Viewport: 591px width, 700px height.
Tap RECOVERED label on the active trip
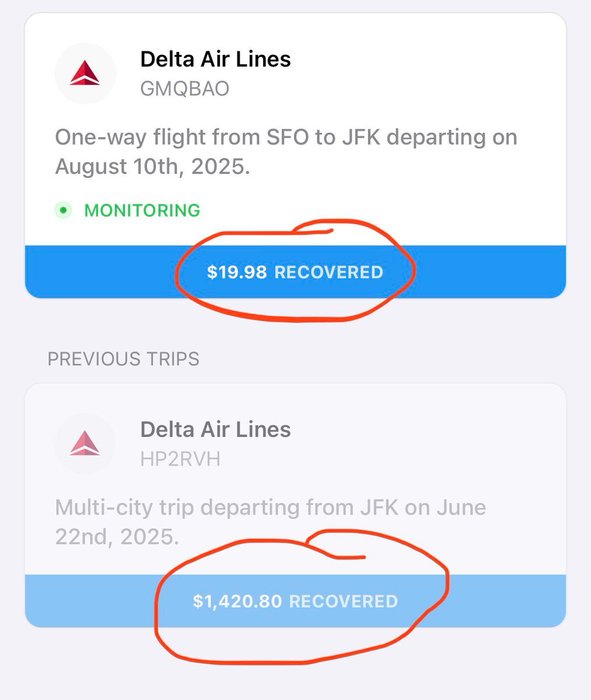coord(329,272)
